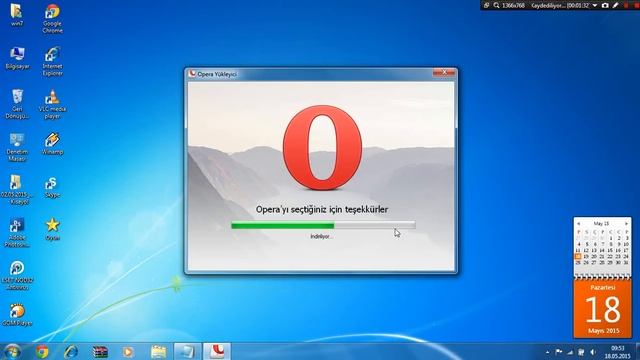Open media player icon in taskbar

tap(128, 351)
